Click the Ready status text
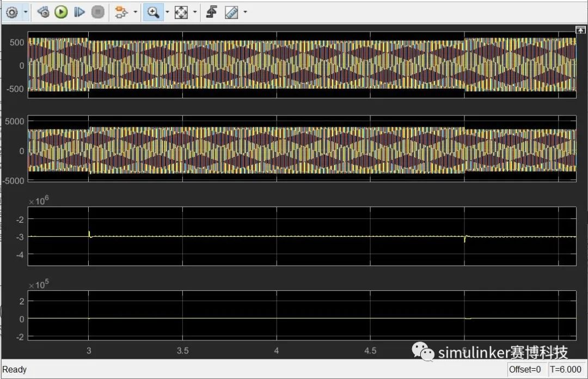588x379 pixels. (x=15, y=369)
